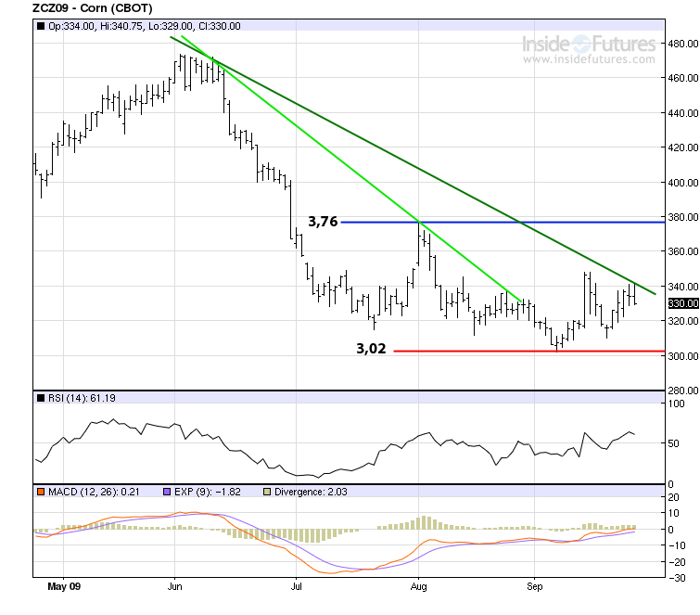
Task: Click the purple EXP (9) legend swatch
Action: (x=167, y=491)
